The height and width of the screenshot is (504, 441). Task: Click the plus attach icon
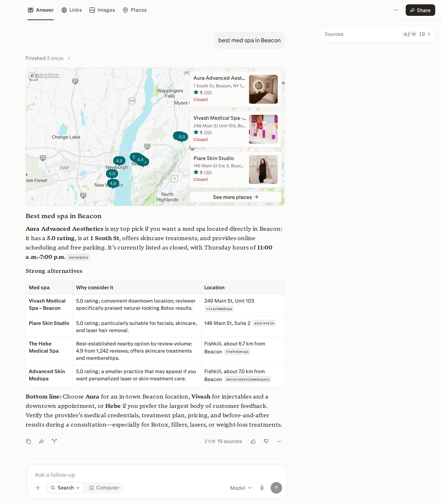(38, 488)
